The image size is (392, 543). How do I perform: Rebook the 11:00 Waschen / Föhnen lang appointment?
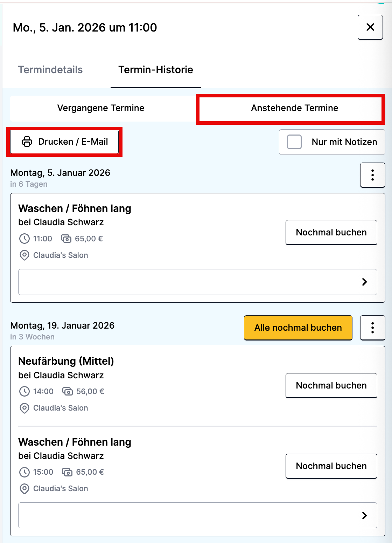point(331,233)
